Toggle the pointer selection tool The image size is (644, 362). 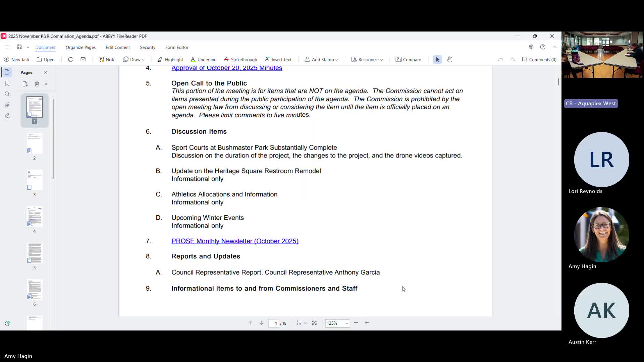coord(437,59)
